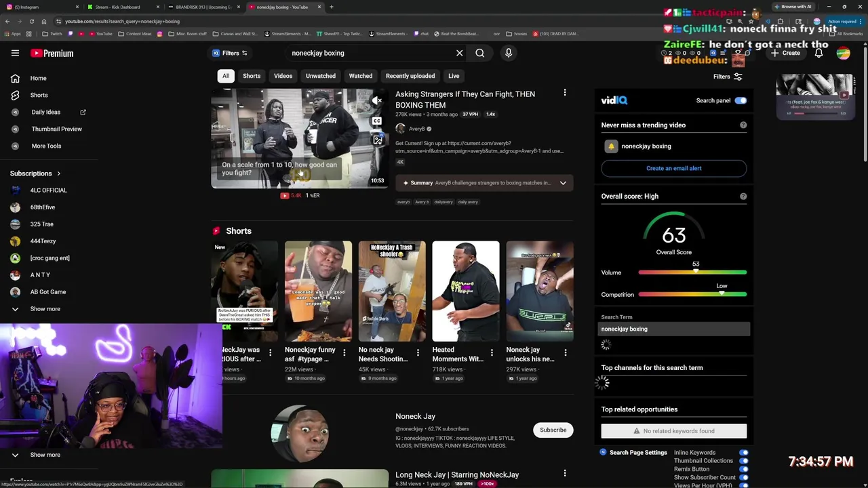
Task: Click the yellow bell keyword alert icon
Action: click(x=611, y=146)
